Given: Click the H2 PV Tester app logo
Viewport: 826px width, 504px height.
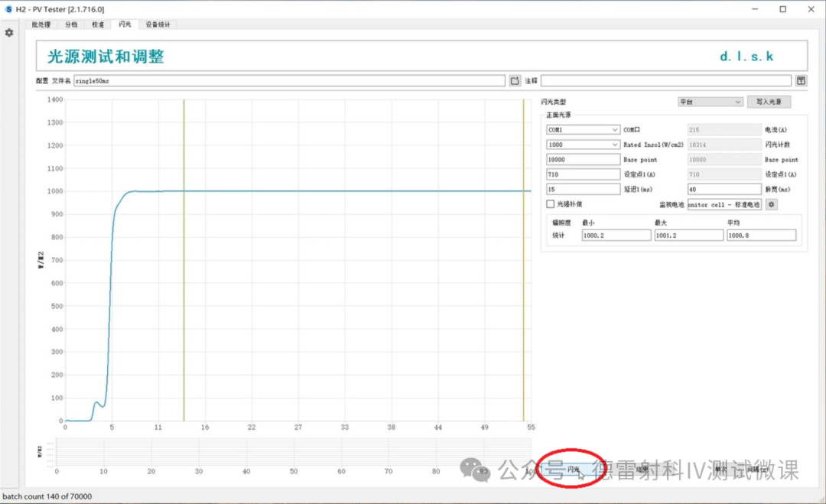Looking at the screenshot, I should pos(8,9).
